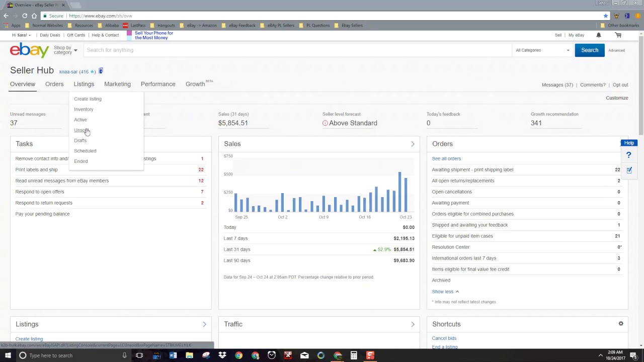Open Chrome home page button

pos(34,16)
